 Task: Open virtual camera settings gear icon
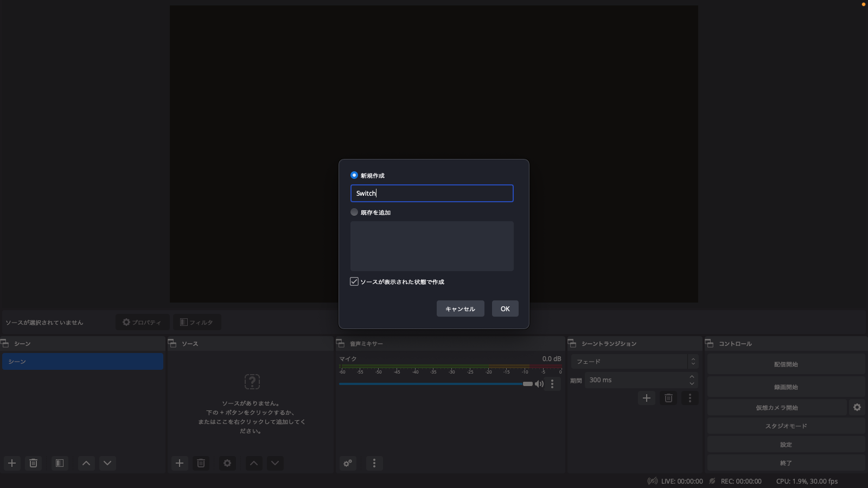pyautogui.click(x=857, y=408)
